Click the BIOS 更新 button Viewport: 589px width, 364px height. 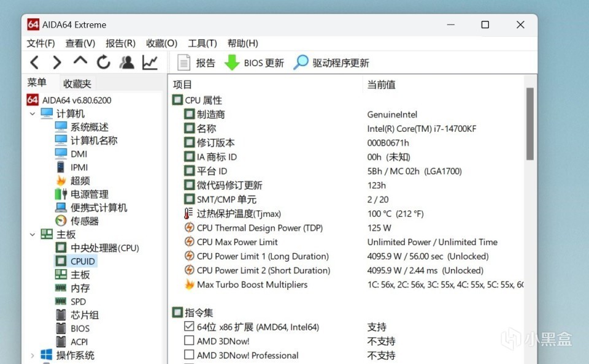pyautogui.click(x=254, y=63)
